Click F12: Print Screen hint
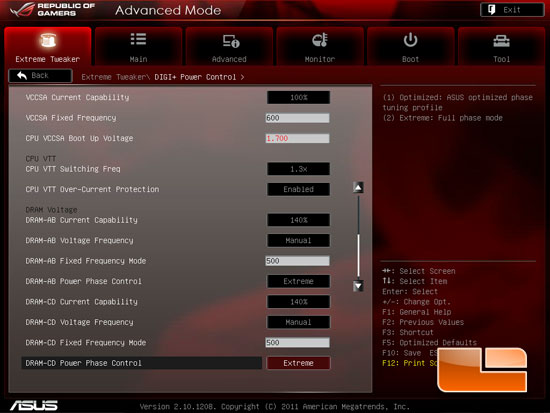550x413 pixels. pos(409,363)
